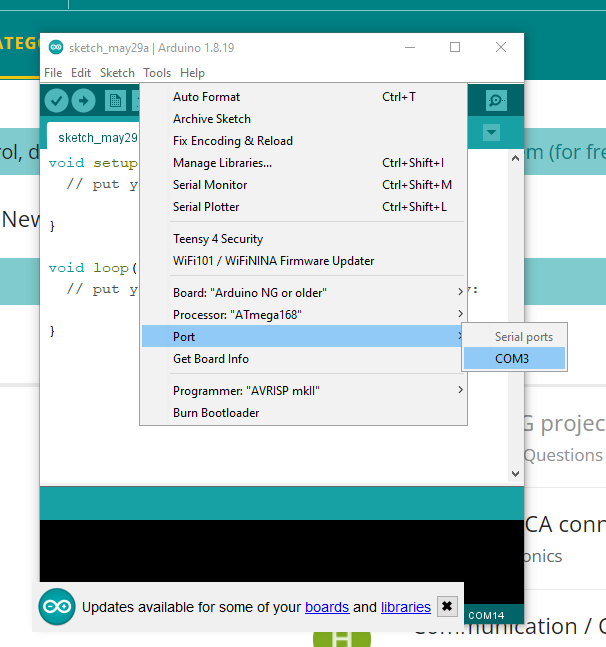
Task: Maximize the Arduino window
Action: 455,47
